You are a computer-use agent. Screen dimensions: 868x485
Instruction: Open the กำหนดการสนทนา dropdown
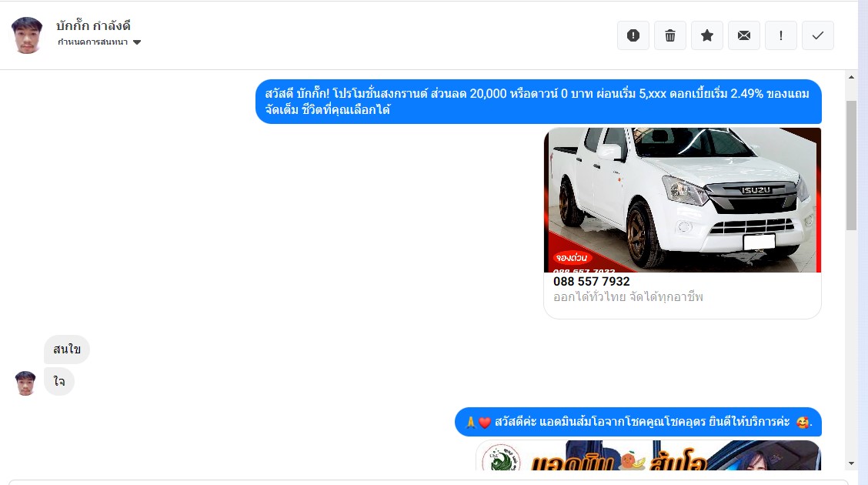click(x=99, y=42)
